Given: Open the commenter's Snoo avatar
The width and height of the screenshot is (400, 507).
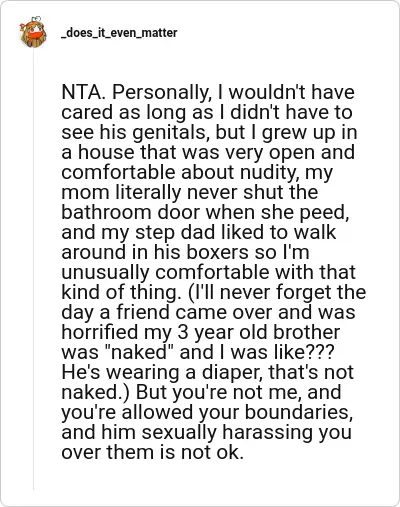Looking at the screenshot, I should click(x=33, y=32).
